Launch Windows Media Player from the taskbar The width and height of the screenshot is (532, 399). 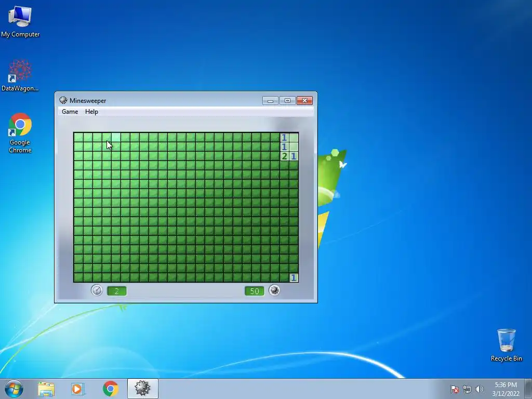[77, 389]
